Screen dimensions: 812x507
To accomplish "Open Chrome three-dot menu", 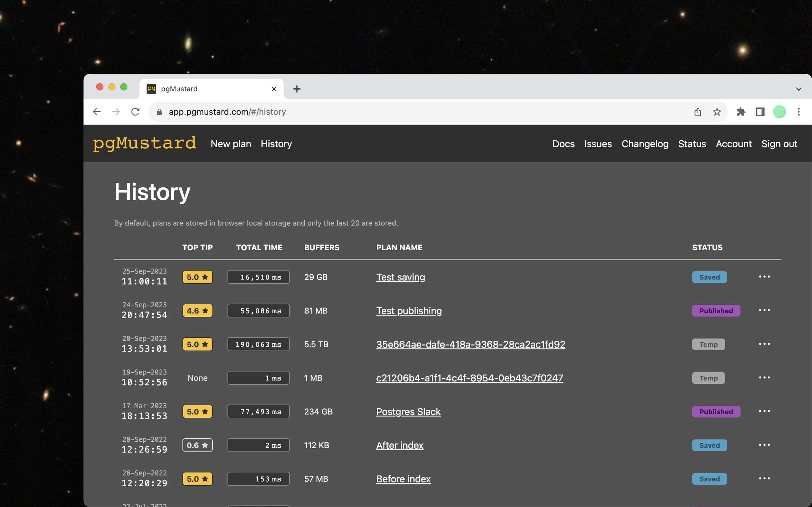I will coord(799,112).
